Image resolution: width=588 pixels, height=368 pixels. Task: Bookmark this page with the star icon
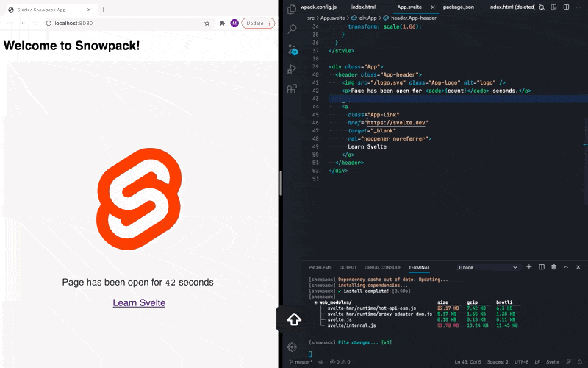tap(207, 24)
